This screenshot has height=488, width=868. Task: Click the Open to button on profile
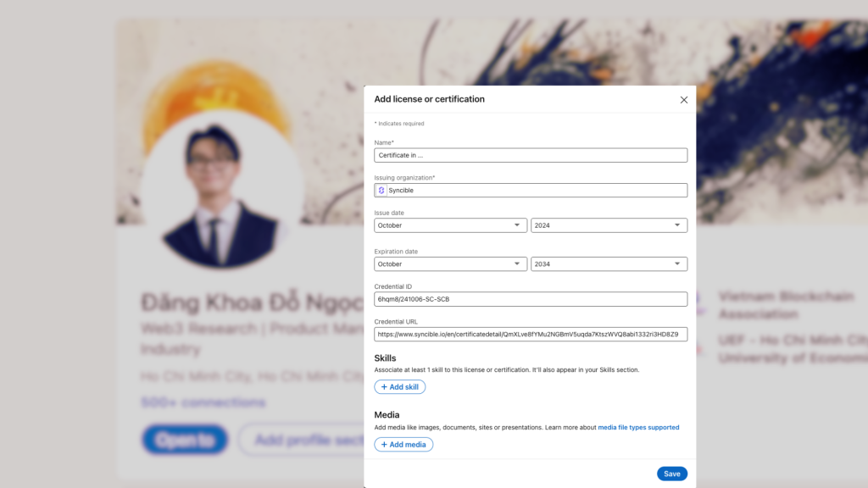(x=185, y=440)
